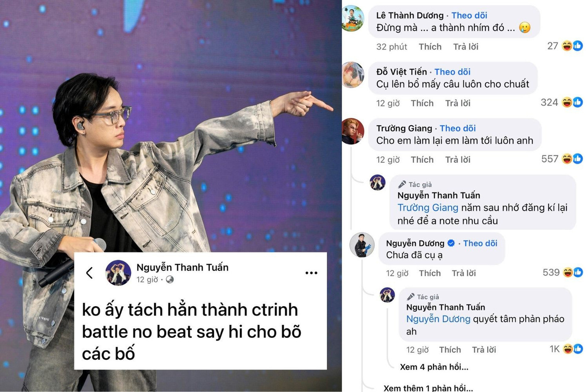Expand Xem thêm 1 phản hồi
The height and width of the screenshot is (392, 588).
pyautogui.click(x=428, y=388)
